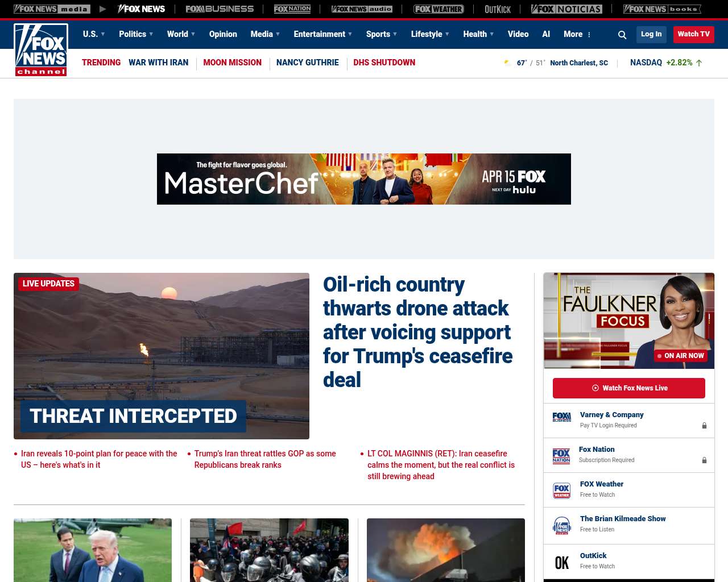The width and height of the screenshot is (728, 582).
Task: Visit Fox News Books logo
Action: (x=662, y=9)
